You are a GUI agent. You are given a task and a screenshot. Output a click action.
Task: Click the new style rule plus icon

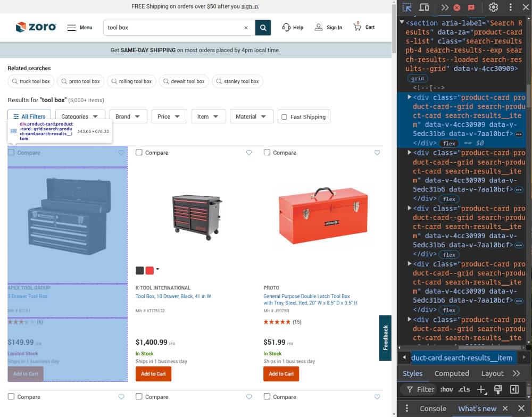(481, 389)
